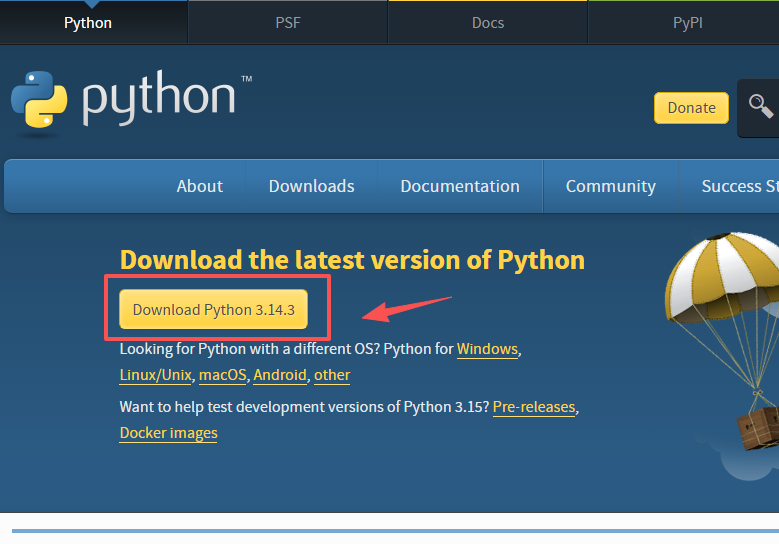The height and width of the screenshot is (544, 779).
Task: Click heading 'Download the latest version of Python'
Action: tap(352, 260)
